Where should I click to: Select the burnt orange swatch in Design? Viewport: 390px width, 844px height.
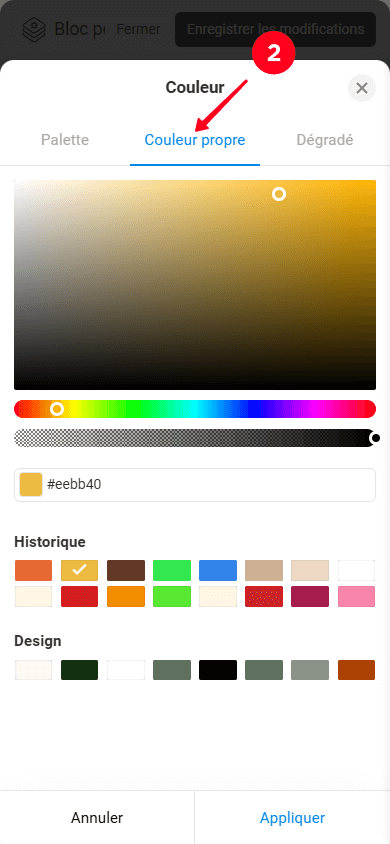(x=356, y=670)
